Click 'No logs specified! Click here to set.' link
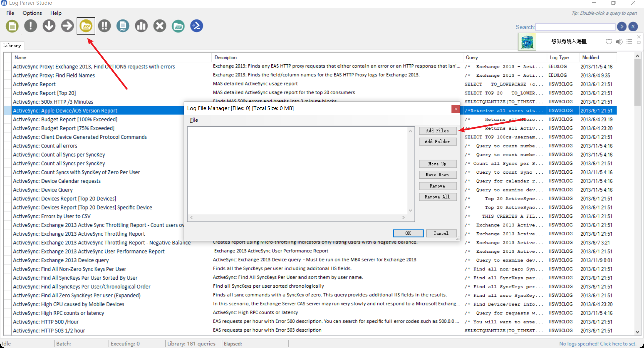Screen dimensions: 644x348 [x=598, y=344]
